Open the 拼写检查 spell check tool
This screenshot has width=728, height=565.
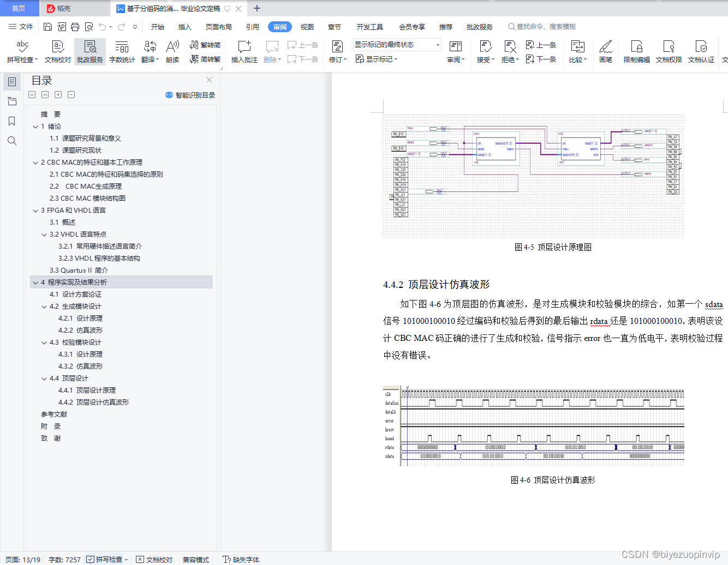click(x=22, y=52)
